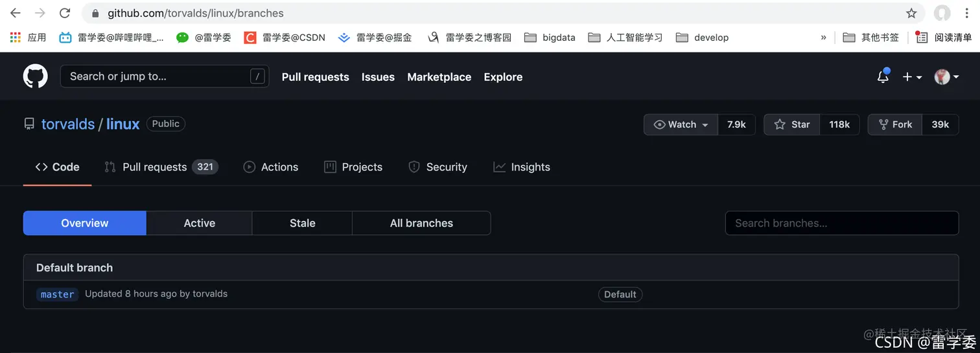The image size is (980, 353).
Task: Click the GitHub Octocat logo
Action: coord(36,76)
